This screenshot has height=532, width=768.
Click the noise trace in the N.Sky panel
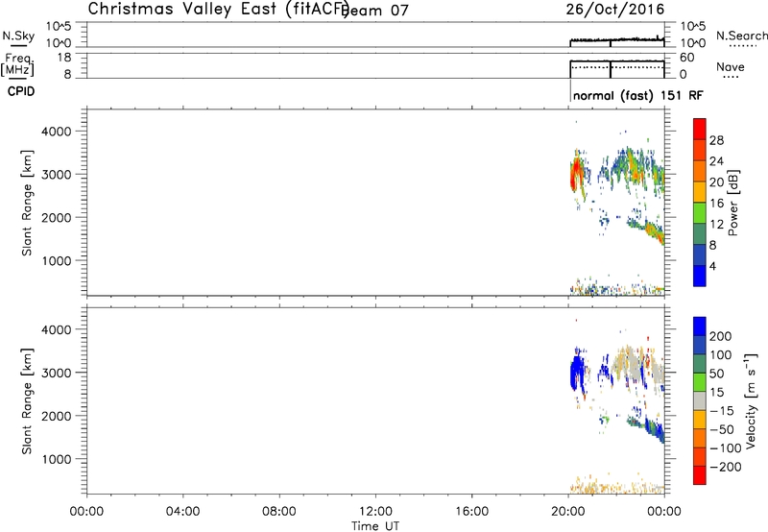click(x=617, y=39)
